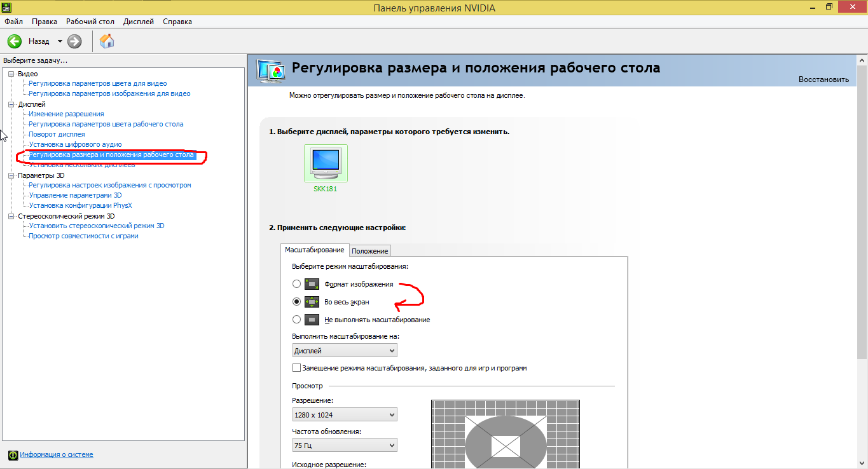Click the Home icon in toolbar
Image resolution: width=868 pixels, height=469 pixels.
(107, 41)
